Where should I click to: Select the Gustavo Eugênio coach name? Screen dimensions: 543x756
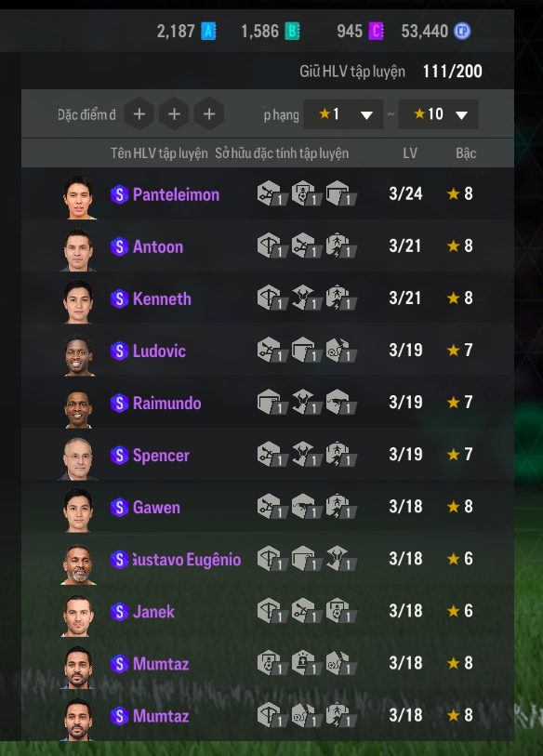click(x=186, y=560)
